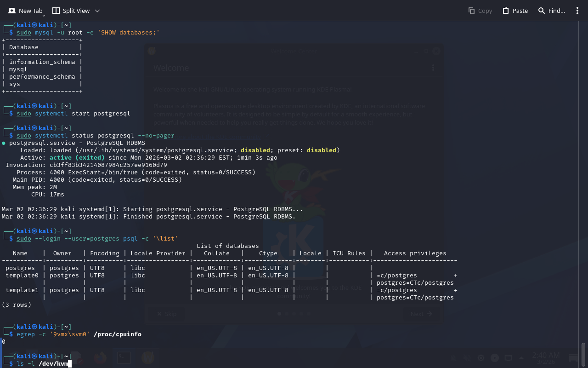Expand the New Tab profile dropdown arrow
Screen dimensions: 588x368
[44, 16]
